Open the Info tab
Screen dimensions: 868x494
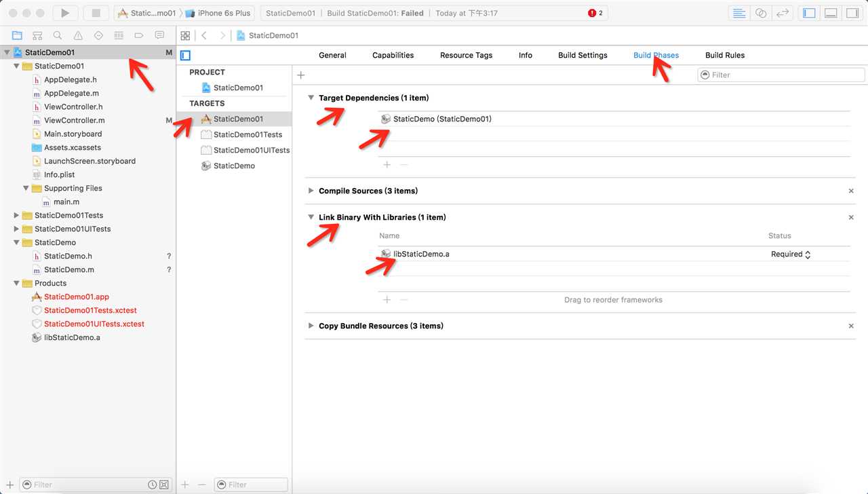point(526,55)
